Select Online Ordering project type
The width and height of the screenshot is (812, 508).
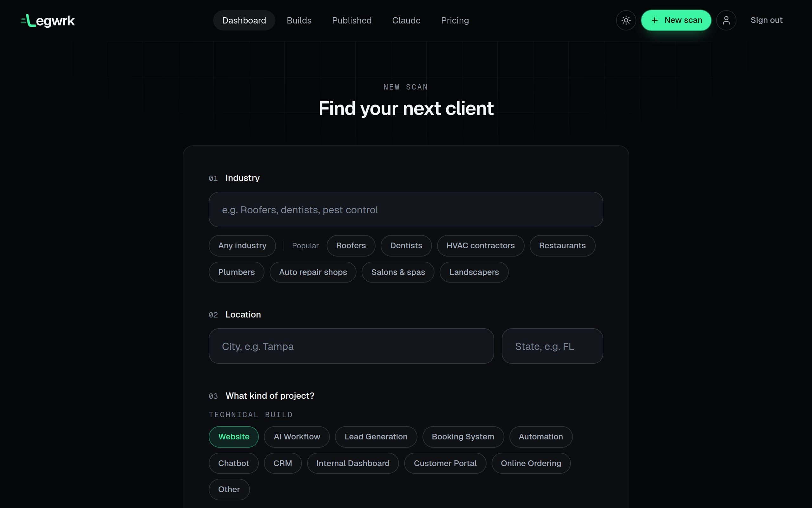coord(531,463)
